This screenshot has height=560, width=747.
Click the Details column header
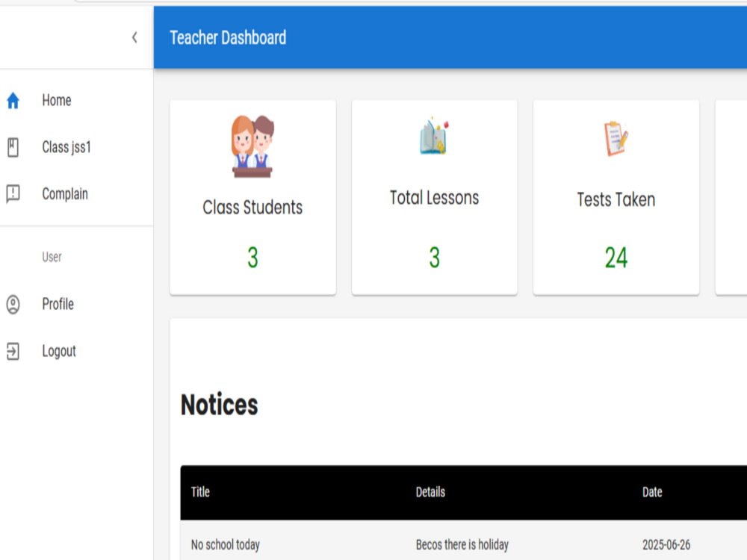tap(430, 492)
